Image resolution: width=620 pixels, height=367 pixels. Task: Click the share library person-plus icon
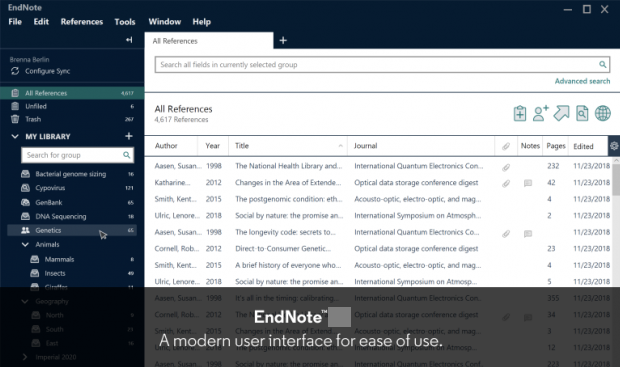[540, 113]
